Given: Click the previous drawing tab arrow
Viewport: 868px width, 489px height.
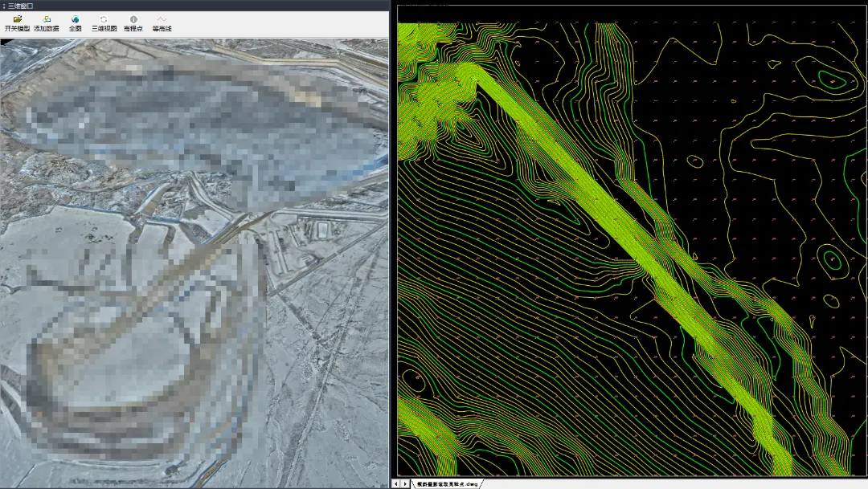Looking at the screenshot, I should coord(395,484).
